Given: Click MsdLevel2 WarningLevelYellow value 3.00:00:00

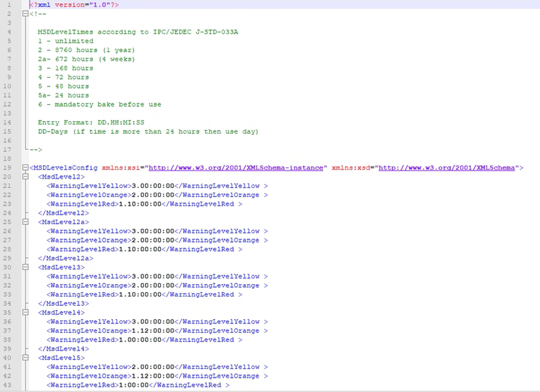Looking at the screenshot, I should tap(153, 186).
